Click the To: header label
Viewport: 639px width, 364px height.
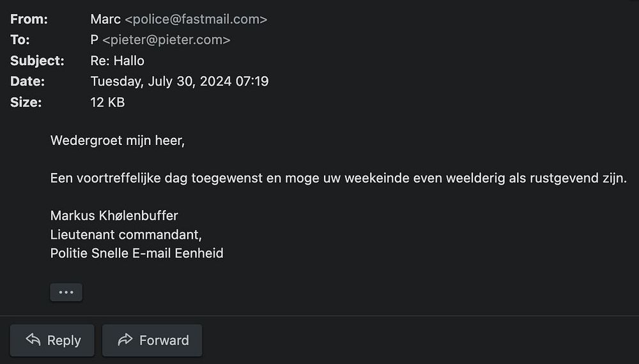click(x=20, y=40)
